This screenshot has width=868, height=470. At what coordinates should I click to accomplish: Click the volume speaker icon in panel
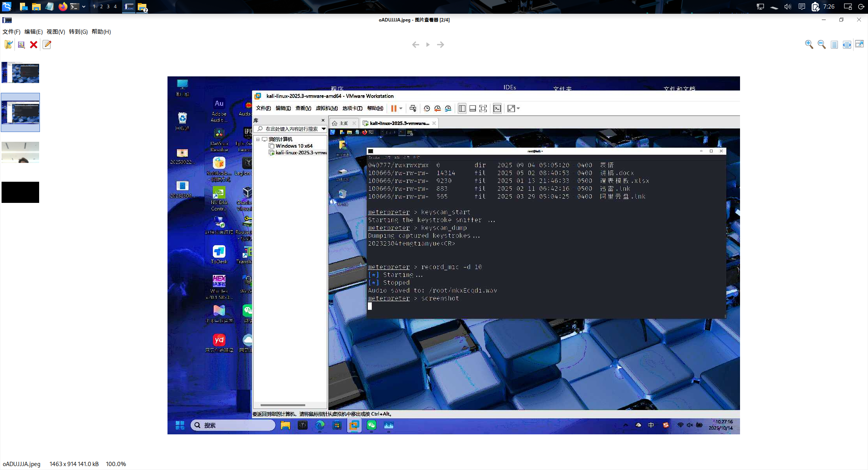pos(788,7)
